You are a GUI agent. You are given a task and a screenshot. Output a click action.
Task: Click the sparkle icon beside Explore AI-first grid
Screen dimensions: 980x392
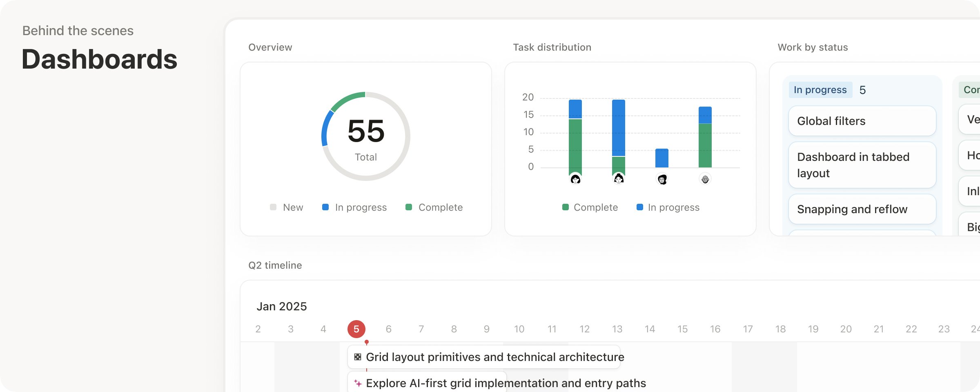point(358,383)
